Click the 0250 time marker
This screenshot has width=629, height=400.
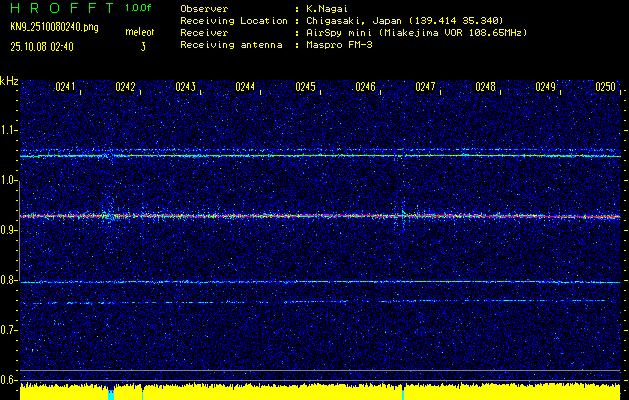tap(606, 87)
